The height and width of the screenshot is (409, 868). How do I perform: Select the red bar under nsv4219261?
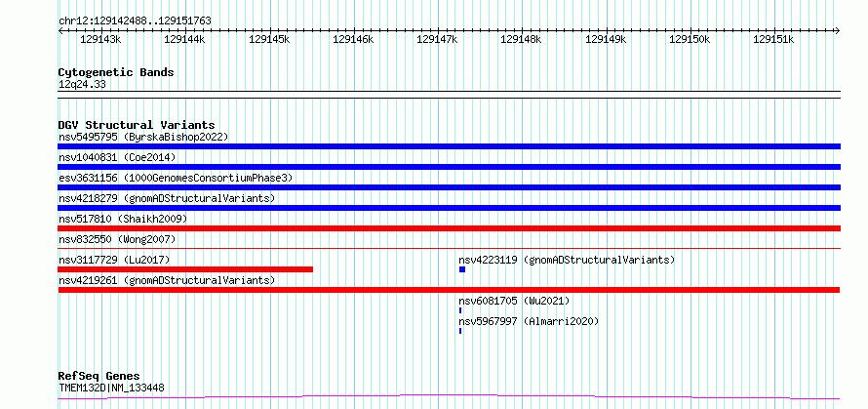point(449,290)
